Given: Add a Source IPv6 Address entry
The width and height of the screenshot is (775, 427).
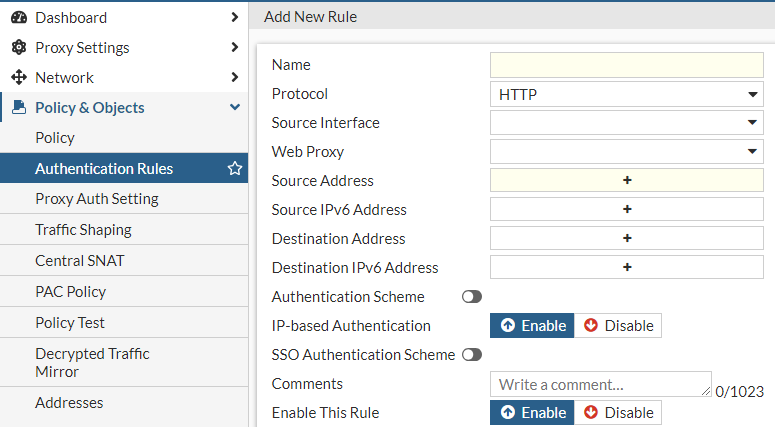Looking at the screenshot, I should (627, 210).
